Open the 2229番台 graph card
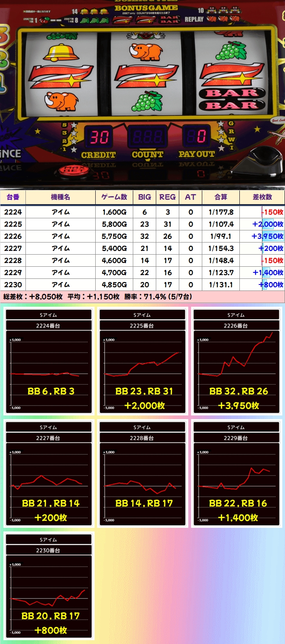Screen dimensions: 285x644 tap(236, 473)
